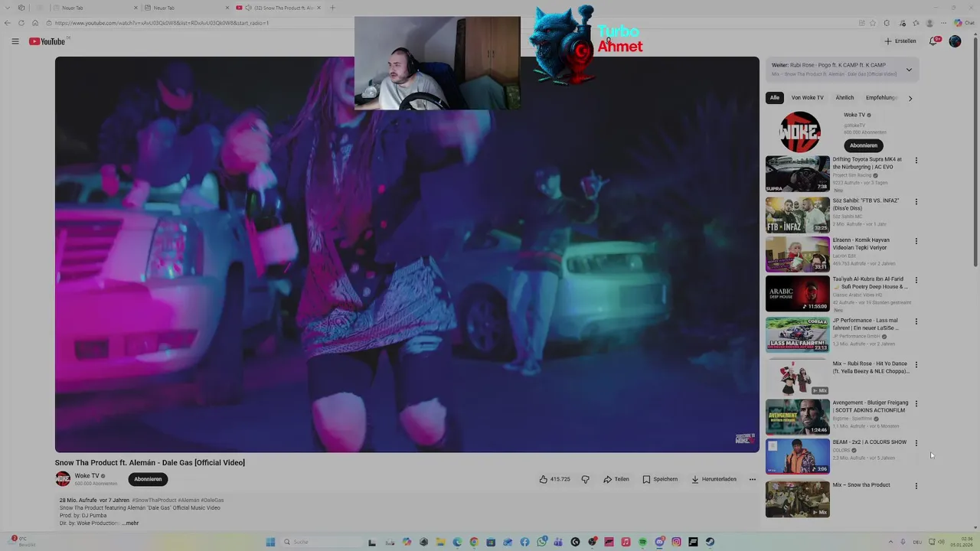Open Steam from the taskbar
Screen dimensions: 980x551
tap(710, 542)
